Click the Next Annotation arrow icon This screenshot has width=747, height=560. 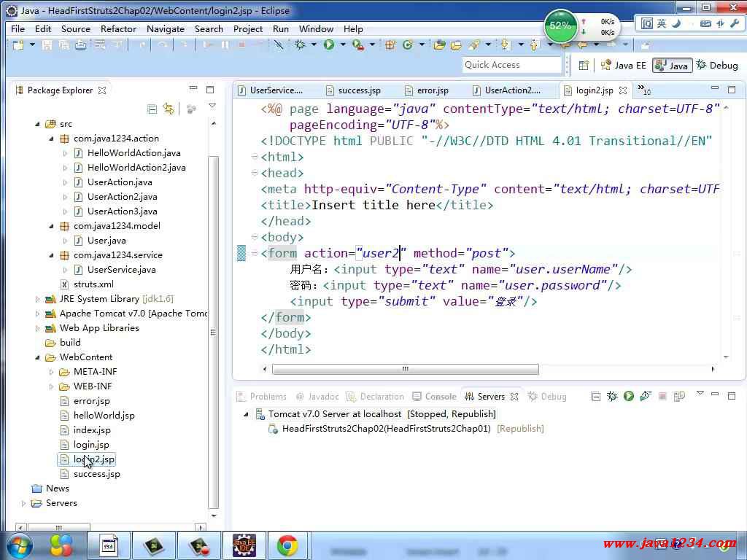click(505, 44)
